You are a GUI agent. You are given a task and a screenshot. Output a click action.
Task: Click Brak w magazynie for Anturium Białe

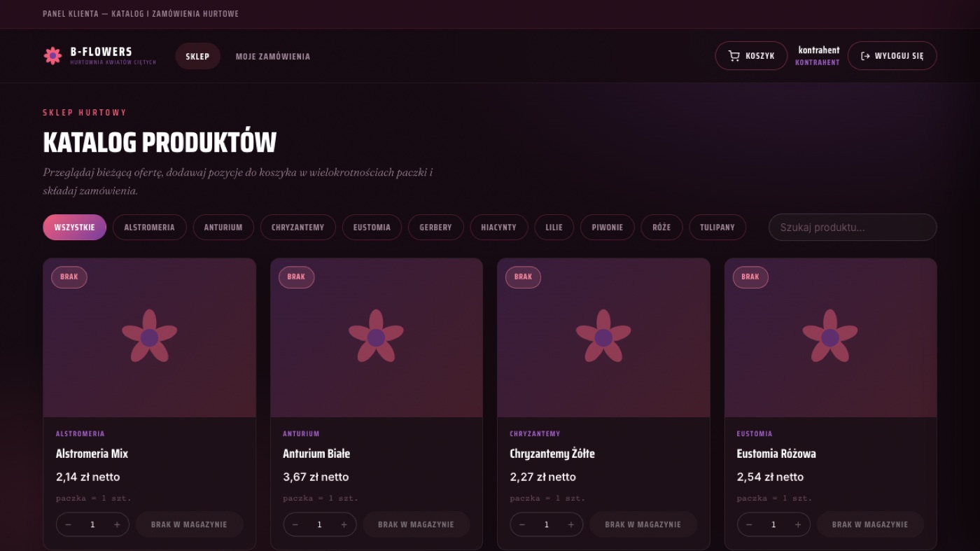click(x=416, y=524)
